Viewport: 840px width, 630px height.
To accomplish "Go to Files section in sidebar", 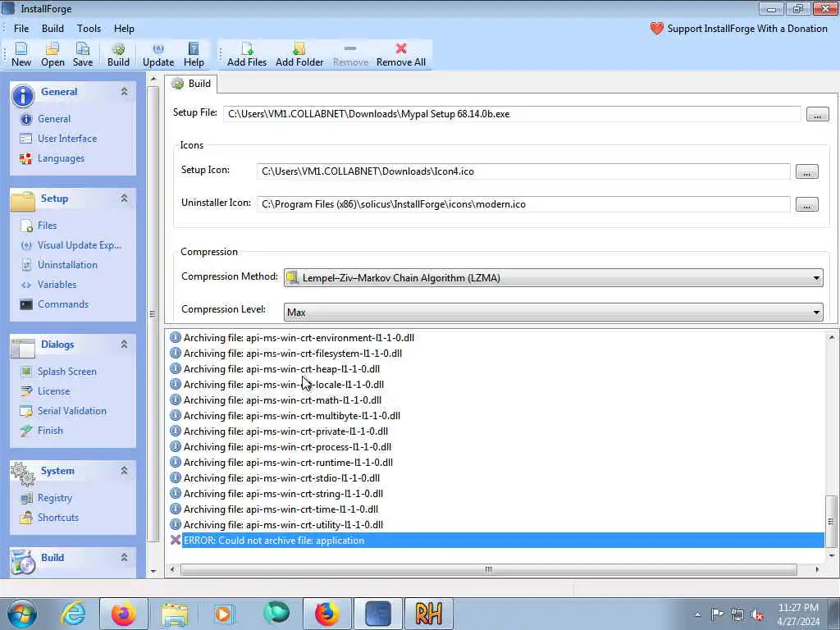I will (x=47, y=226).
